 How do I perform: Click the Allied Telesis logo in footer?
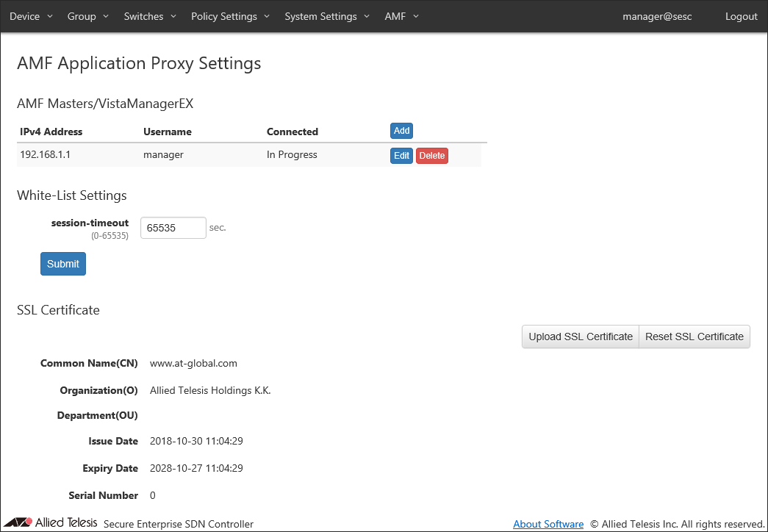(x=56, y=523)
